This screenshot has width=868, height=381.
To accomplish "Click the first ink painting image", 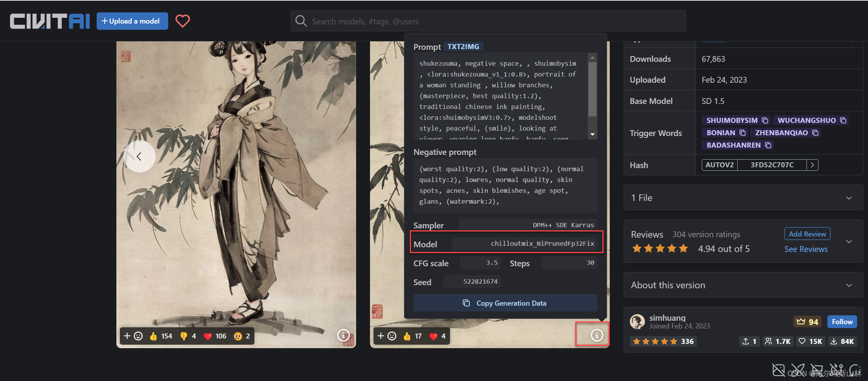I will (x=236, y=194).
